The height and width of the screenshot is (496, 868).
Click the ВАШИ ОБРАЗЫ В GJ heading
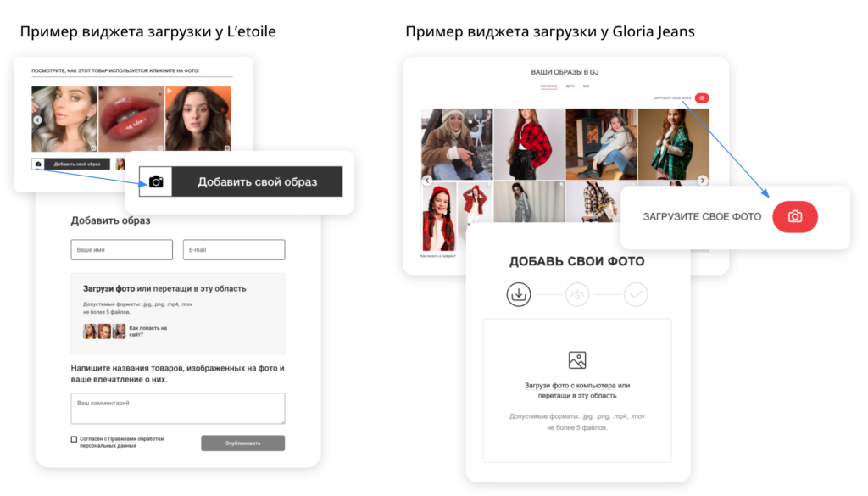(x=565, y=72)
